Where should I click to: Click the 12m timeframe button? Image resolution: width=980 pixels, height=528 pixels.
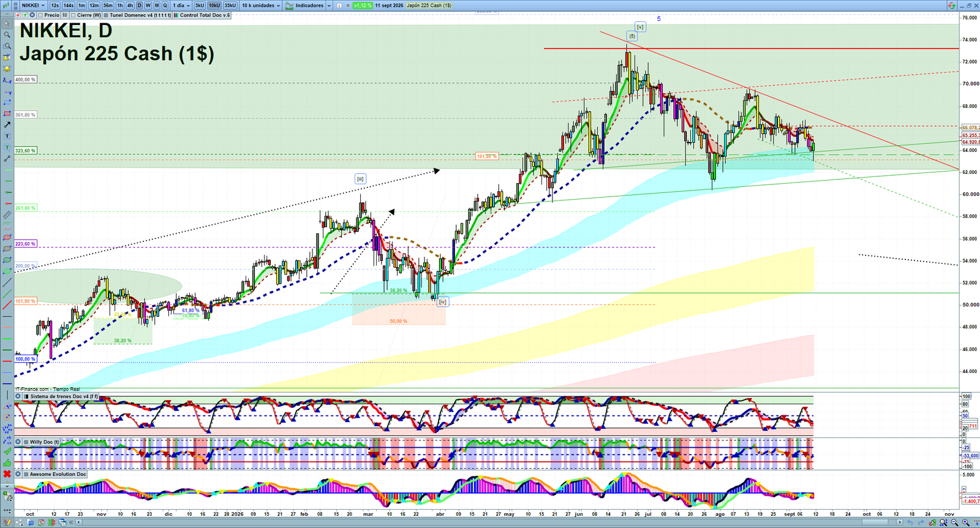[x=94, y=6]
